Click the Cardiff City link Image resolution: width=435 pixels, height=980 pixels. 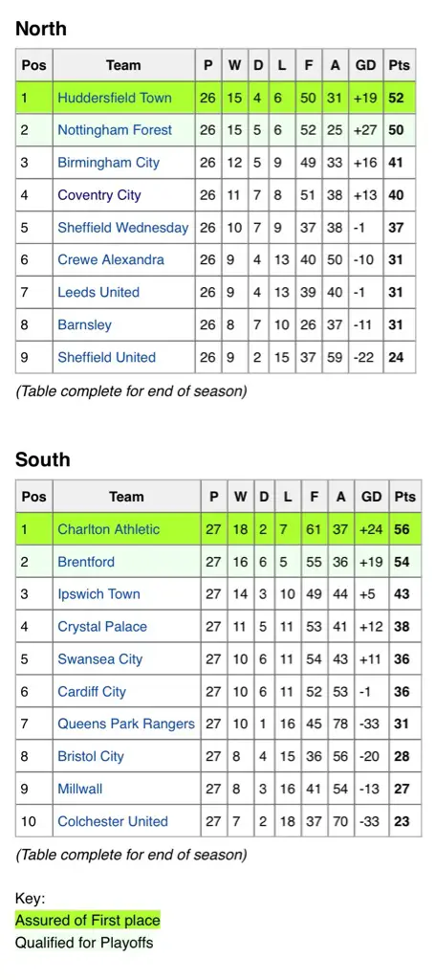(92, 692)
